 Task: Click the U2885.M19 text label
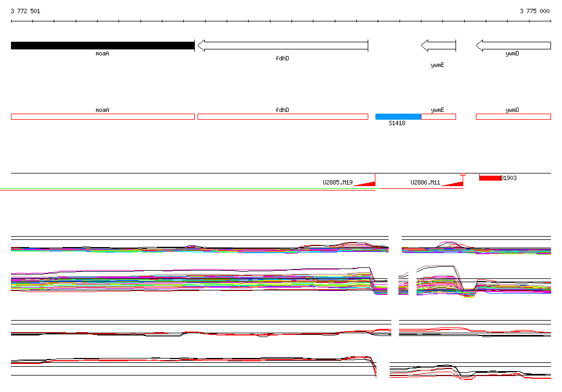(338, 182)
